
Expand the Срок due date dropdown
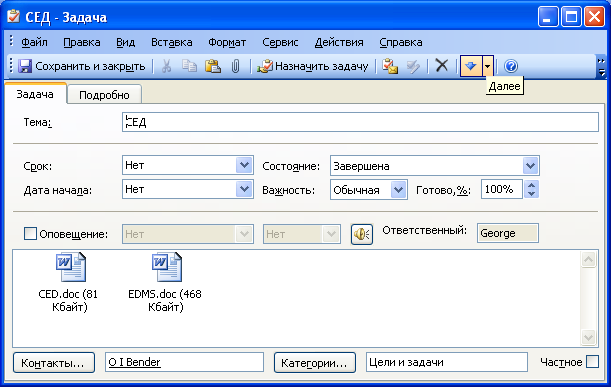[244, 165]
